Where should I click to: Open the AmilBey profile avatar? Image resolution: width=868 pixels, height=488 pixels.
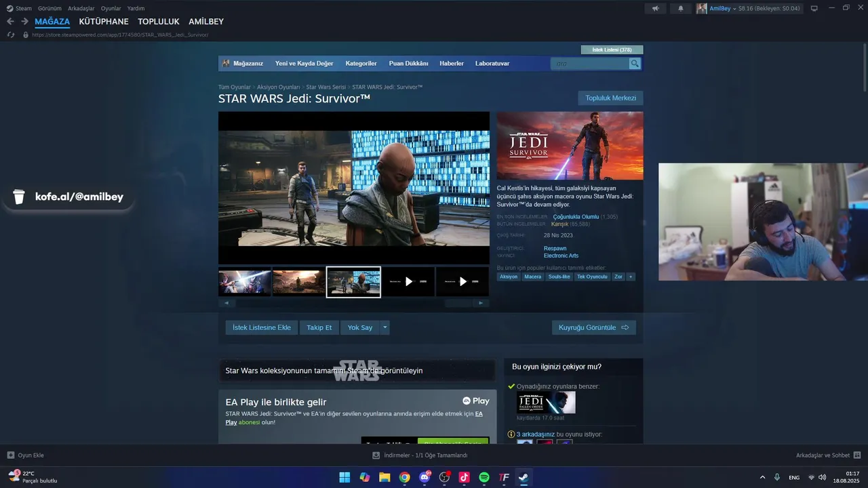click(x=701, y=8)
